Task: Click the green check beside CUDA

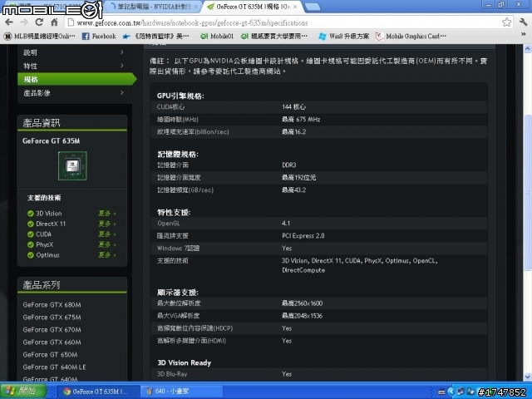Action: 31,234
